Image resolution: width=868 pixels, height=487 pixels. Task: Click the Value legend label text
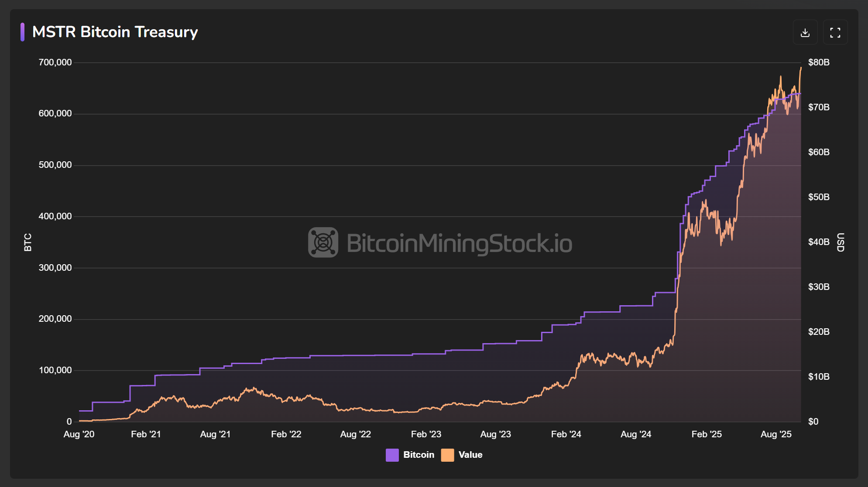tap(470, 454)
